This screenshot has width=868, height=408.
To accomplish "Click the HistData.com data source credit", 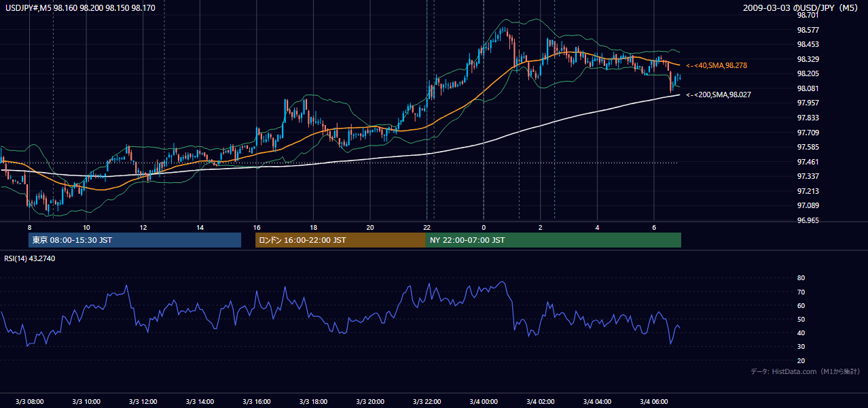I will pos(806,371).
